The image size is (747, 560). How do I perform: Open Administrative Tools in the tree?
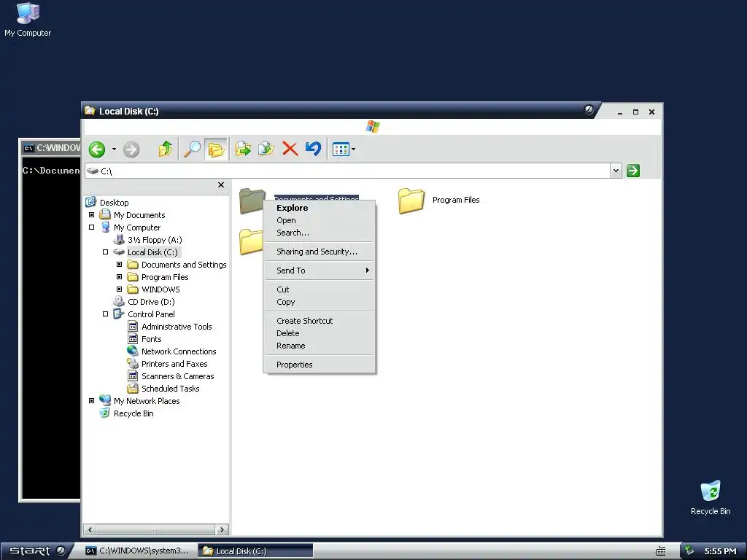(x=177, y=327)
